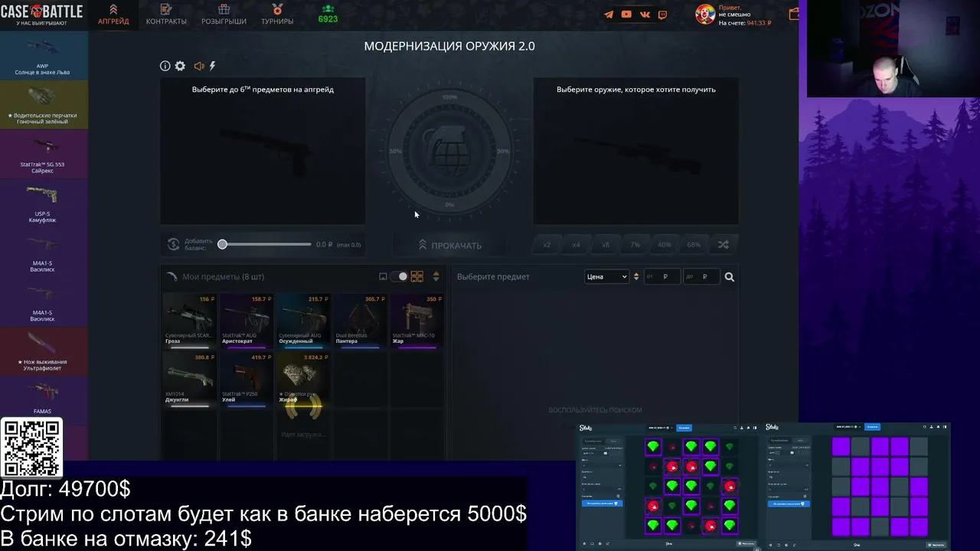This screenshot has height=551, width=980.
Task: Click the minimum price input field
Action: pos(661,277)
